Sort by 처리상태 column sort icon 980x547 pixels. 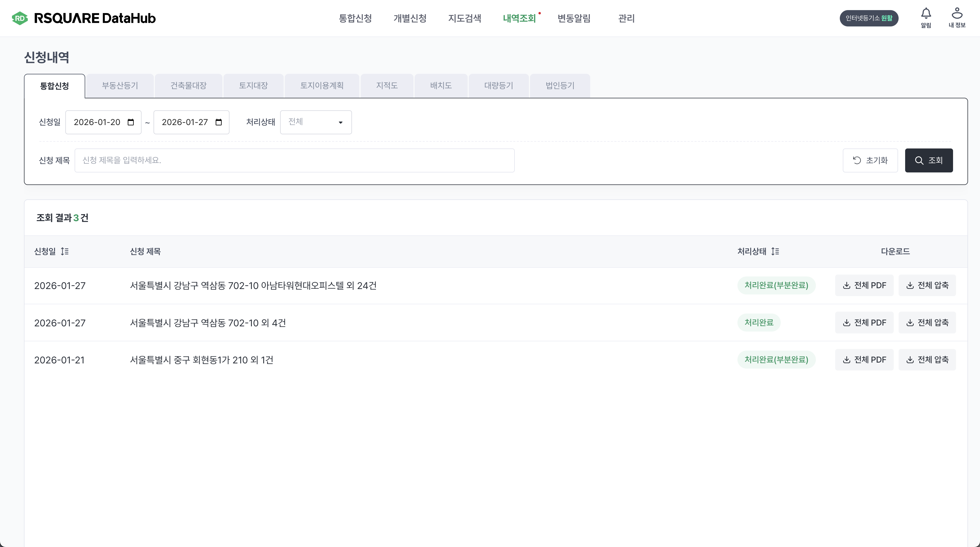(775, 251)
